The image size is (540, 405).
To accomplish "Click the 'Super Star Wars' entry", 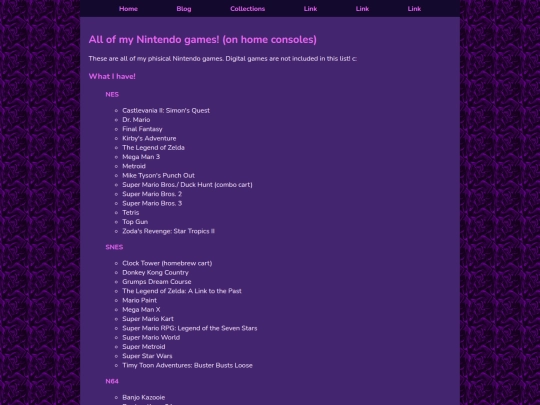I will pos(147,356).
